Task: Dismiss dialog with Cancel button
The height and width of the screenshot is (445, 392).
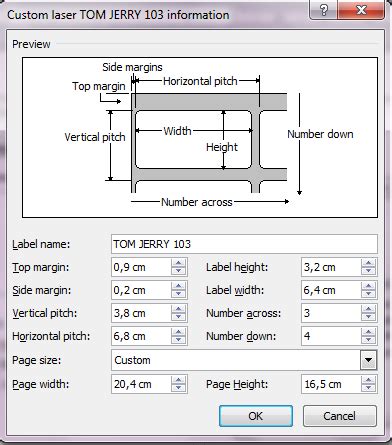Action: 340,416
